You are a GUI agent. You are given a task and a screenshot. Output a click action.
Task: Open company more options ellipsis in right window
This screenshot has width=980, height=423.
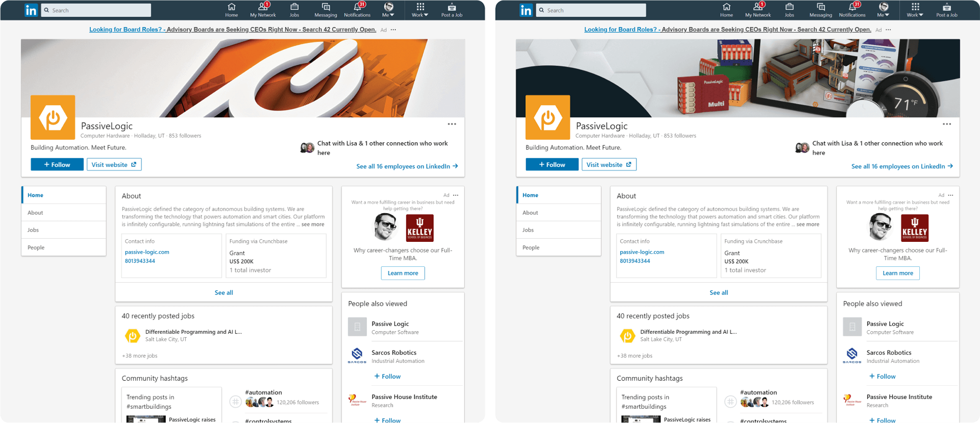click(947, 124)
